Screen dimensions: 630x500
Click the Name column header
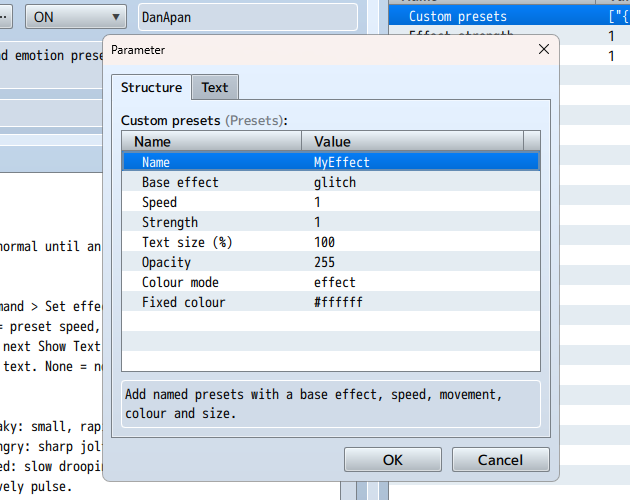(x=212, y=141)
